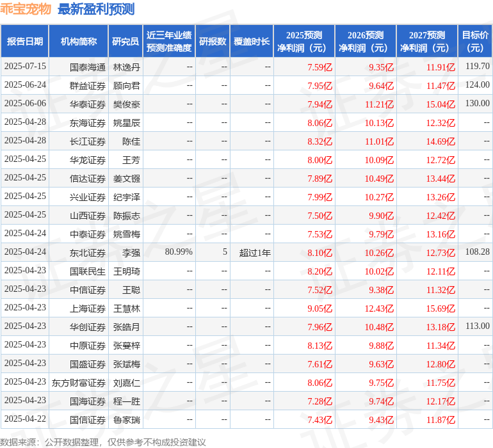Click the 最新盈利预测 heading
The height and width of the screenshot is (448, 493).
coord(96,9)
